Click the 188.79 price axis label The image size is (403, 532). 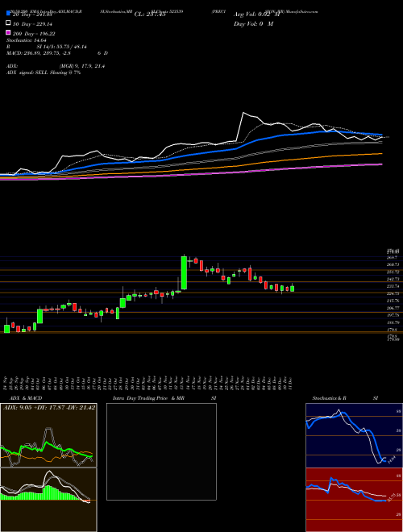[x=393, y=322]
